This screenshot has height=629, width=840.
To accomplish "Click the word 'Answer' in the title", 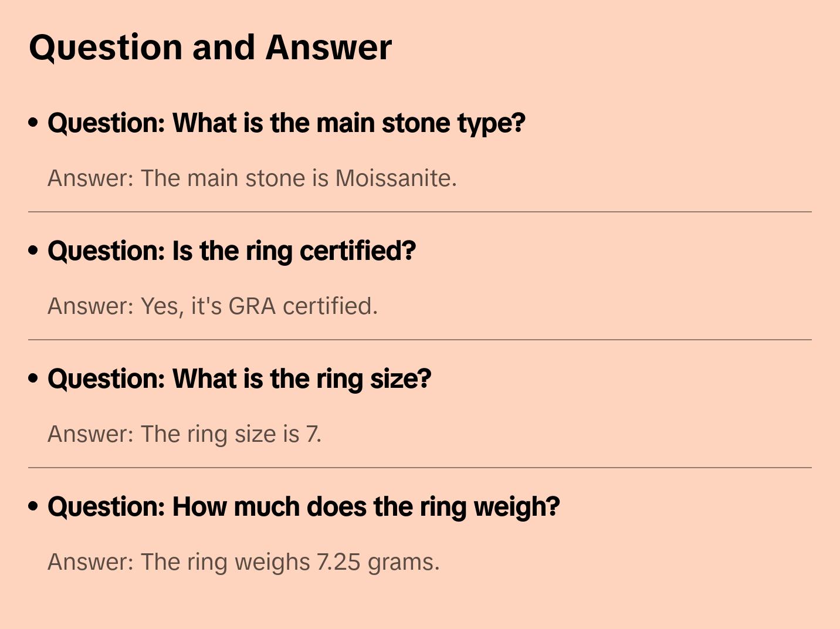I will (328, 48).
